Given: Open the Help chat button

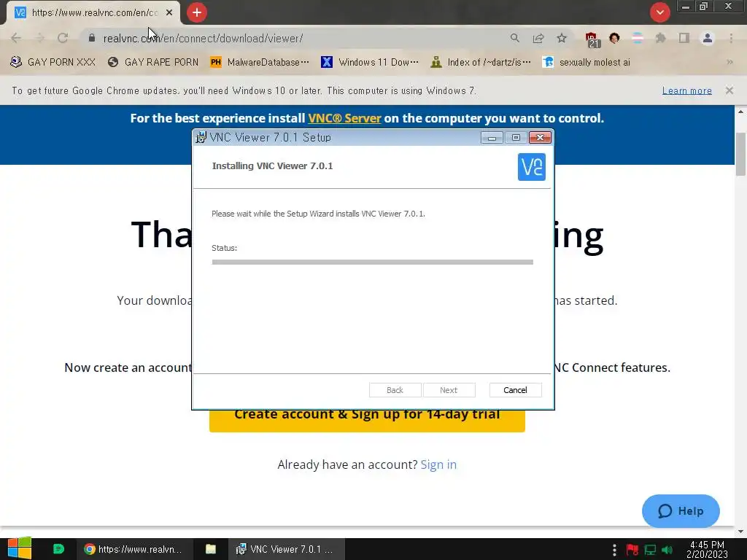Looking at the screenshot, I should click(x=681, y=511).
